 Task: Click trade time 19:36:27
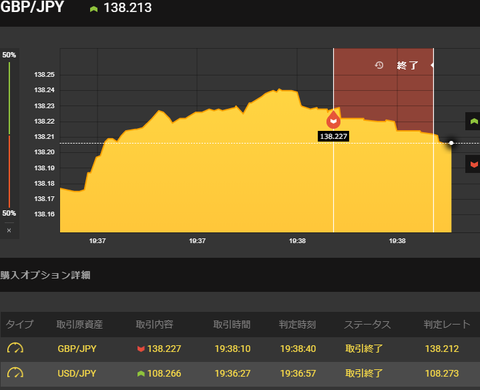[233, 373]
